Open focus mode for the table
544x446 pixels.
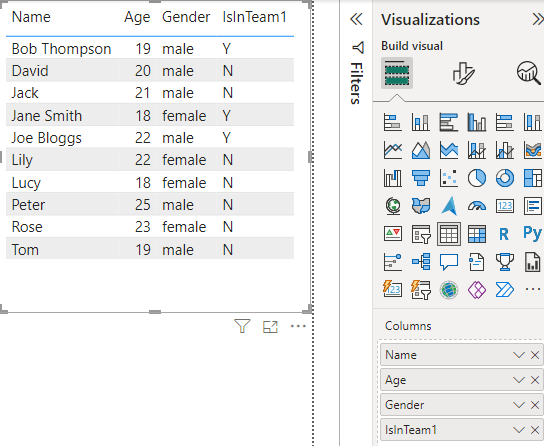point(270,327)
